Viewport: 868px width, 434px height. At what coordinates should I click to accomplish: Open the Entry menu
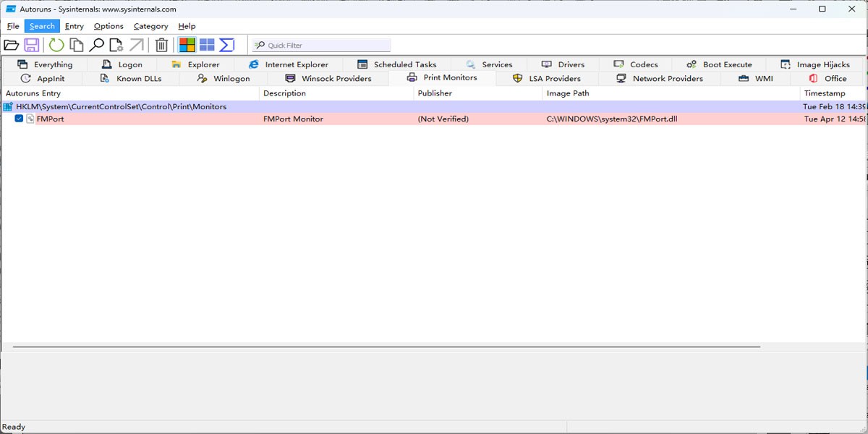75,26
